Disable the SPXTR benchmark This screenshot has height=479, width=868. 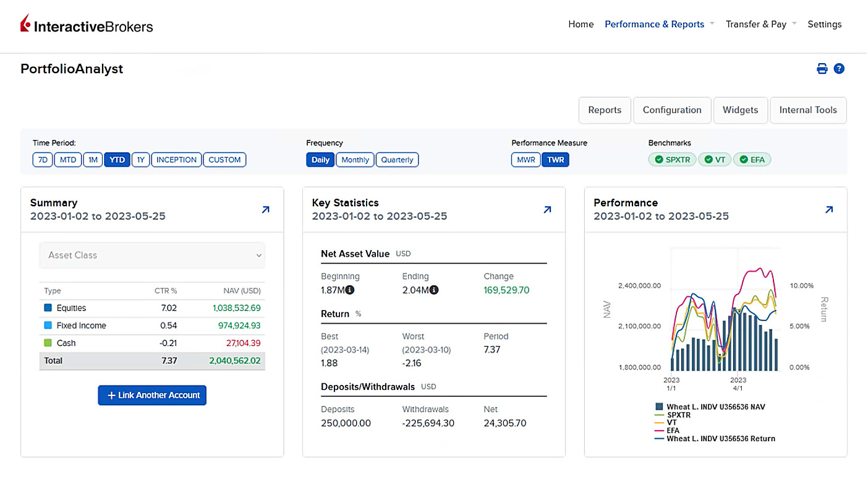pos(671,159)
